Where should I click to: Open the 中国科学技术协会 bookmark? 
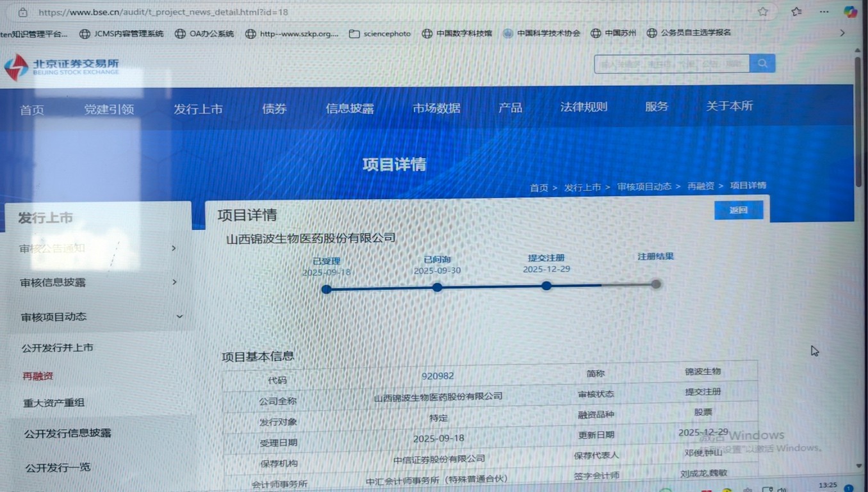(541, 33)
